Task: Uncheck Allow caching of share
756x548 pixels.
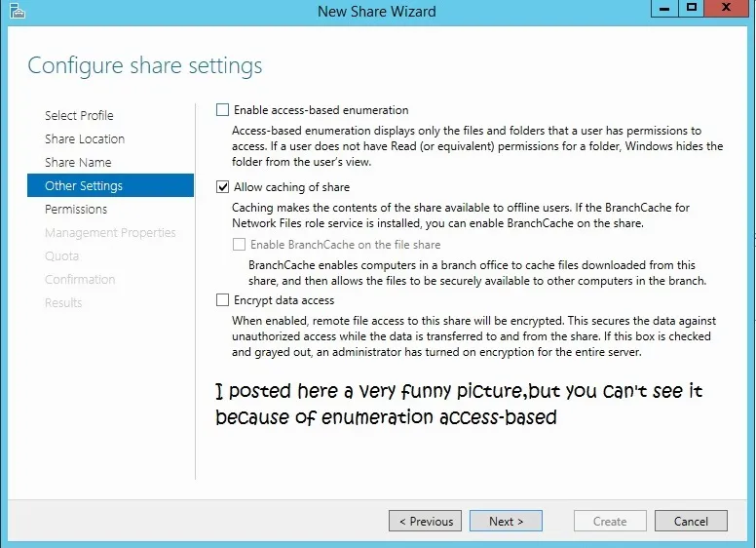Action: (x=222, y=186)
